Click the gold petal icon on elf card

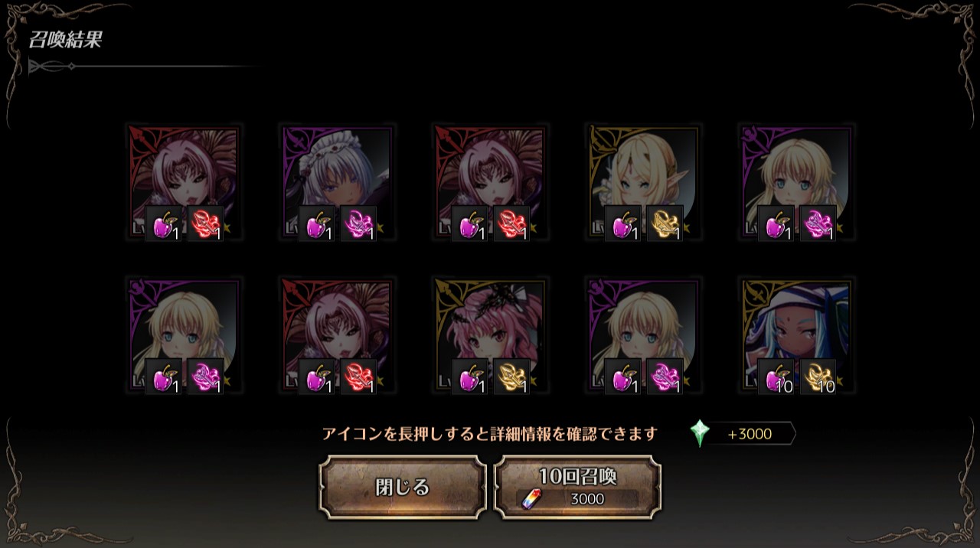coord(665,223)
